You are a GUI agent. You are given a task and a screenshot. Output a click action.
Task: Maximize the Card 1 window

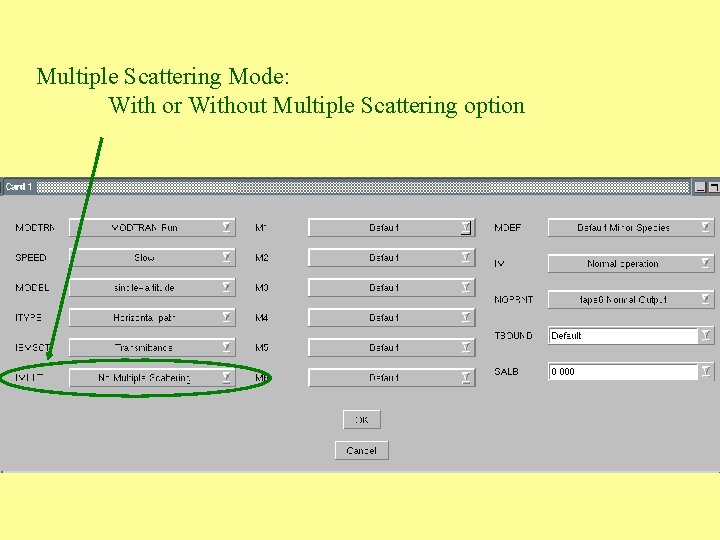pyautogui.click(x=714, y=187)
